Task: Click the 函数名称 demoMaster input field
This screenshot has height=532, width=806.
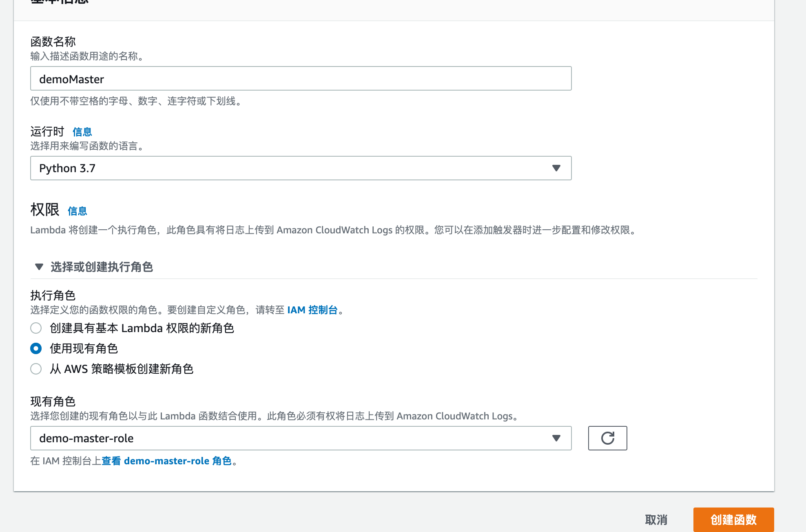Action: [x=301, y=79]
